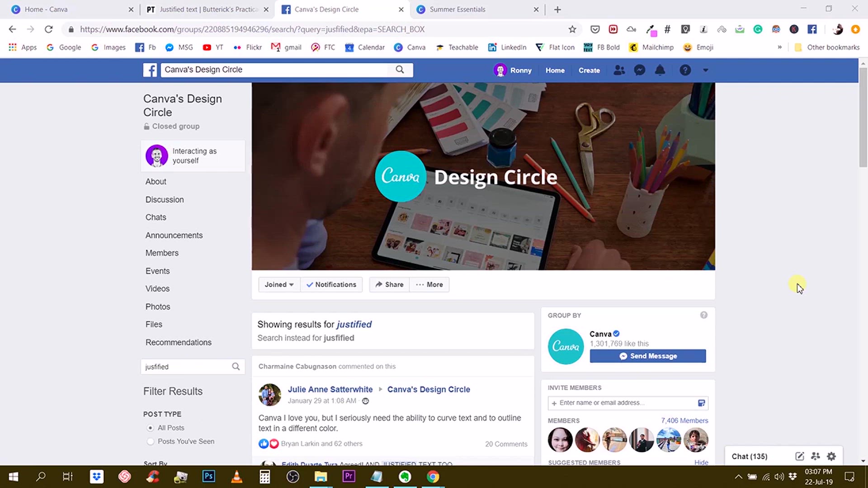Open Mailchimp bookmark in bookmarks bar
Image resolution: width=868 pixels, height=488 pixels.
[651, 47]
